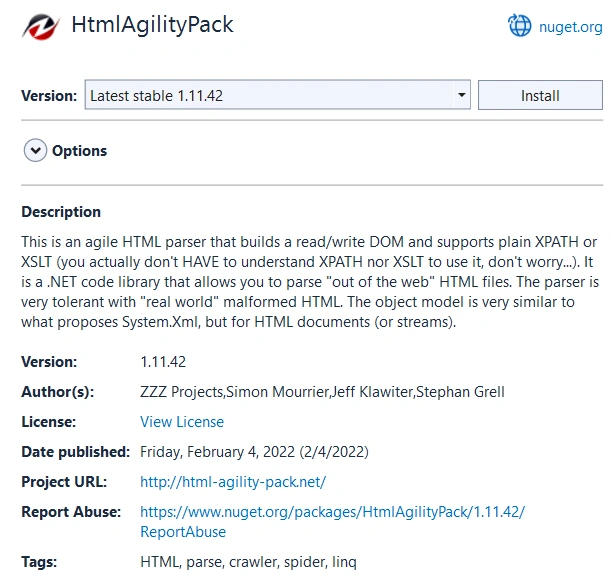
Task: Open the View License link
Action: 182,422
